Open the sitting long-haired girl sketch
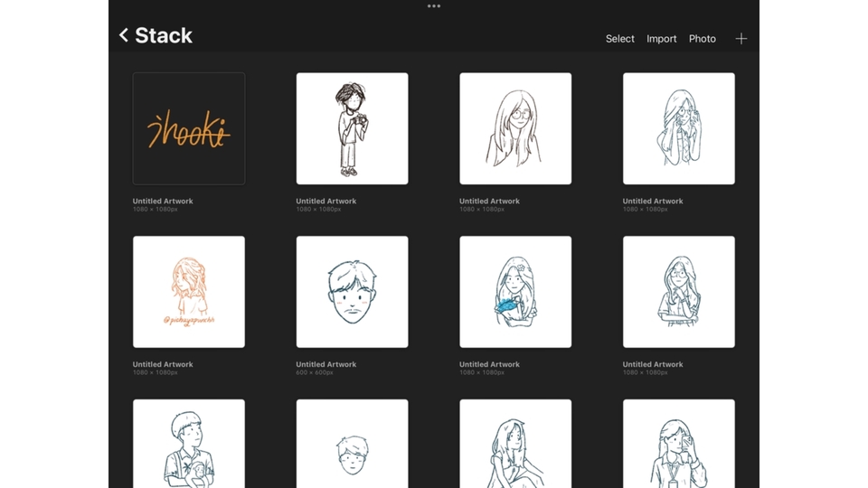The height and width of the screenshot is (488, 868). coord(515,445)
